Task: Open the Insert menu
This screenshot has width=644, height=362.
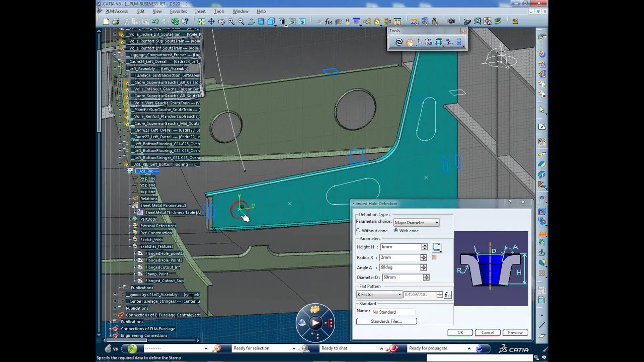Action: coord(200,11)
